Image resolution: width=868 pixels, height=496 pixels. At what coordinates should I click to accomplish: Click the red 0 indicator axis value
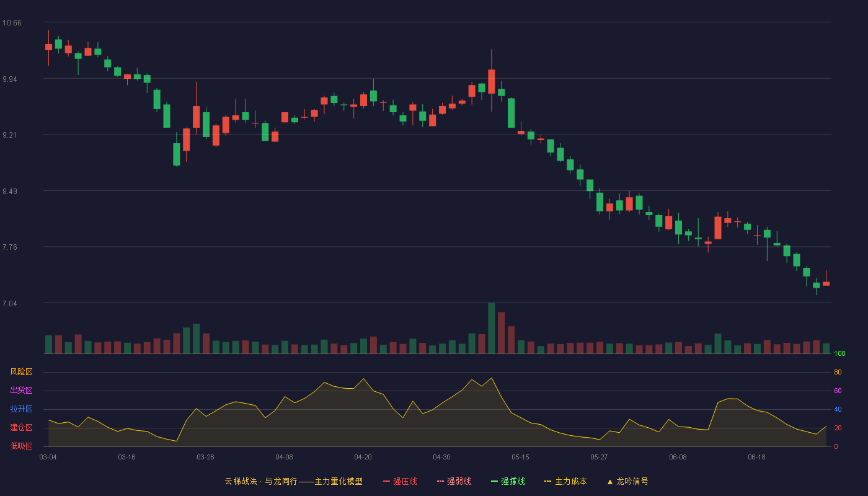pos(836,446)
